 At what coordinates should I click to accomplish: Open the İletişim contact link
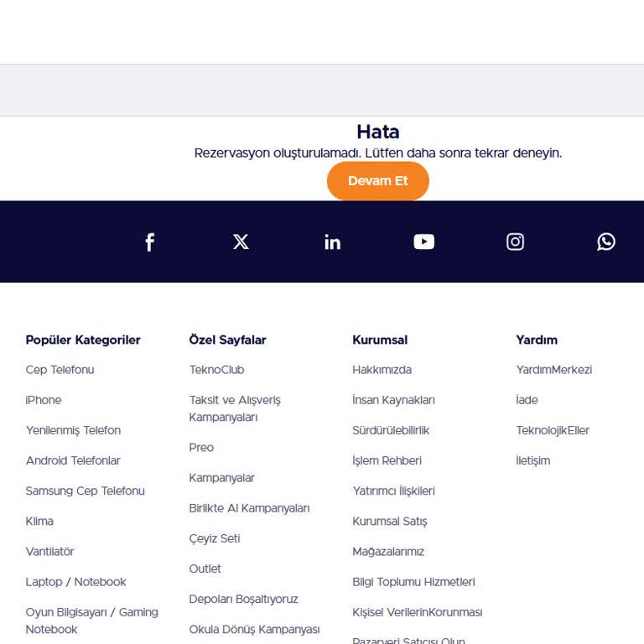[x=532, y=460]
